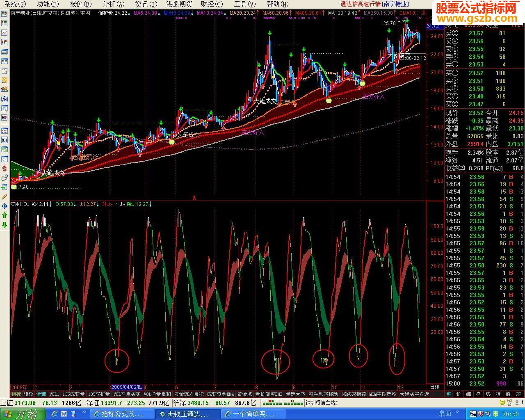Click the 桌面 desktop toolbar label
The height and width of the screenshot is (420, 525).
click(x=445, y=414)
